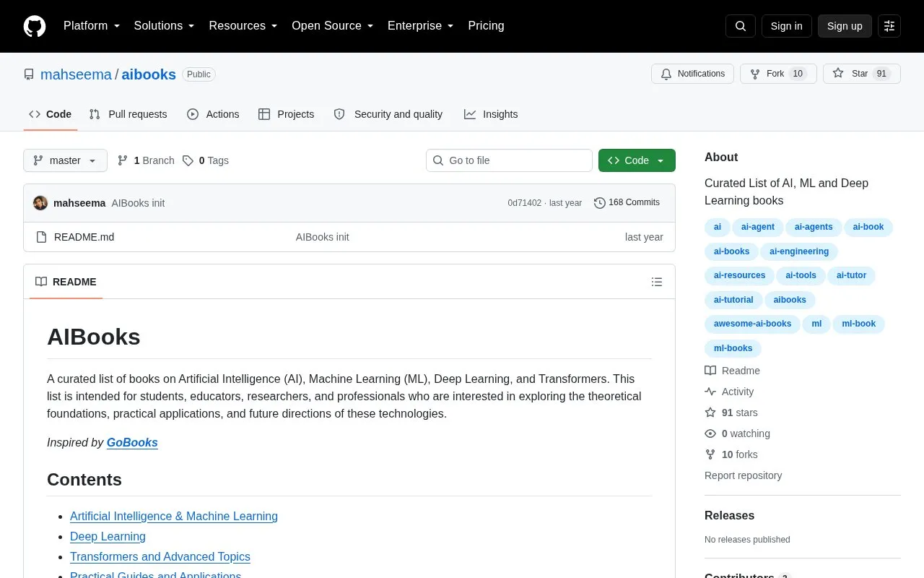Open the README outline icon
The height and width of the screenshot is (578, 924).
click(657, 282)
